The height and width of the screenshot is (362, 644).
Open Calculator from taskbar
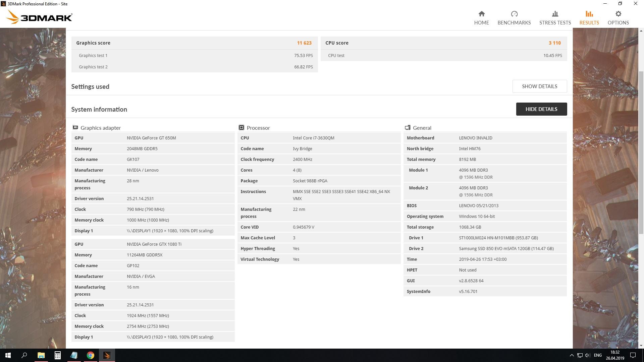57,355
